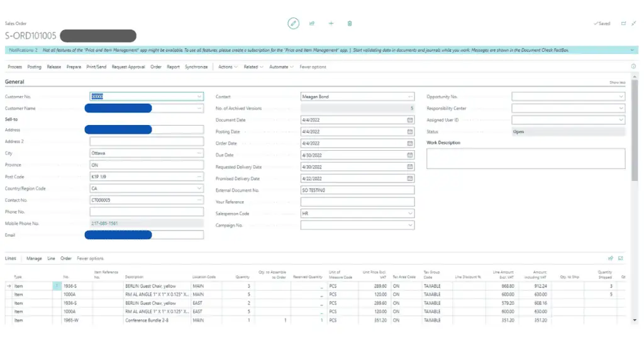Image resolution: width=644 pixels, height=338 pixels.
Task: Click Contact No. lookup ellipsis
Action: [x=199, y=200]
